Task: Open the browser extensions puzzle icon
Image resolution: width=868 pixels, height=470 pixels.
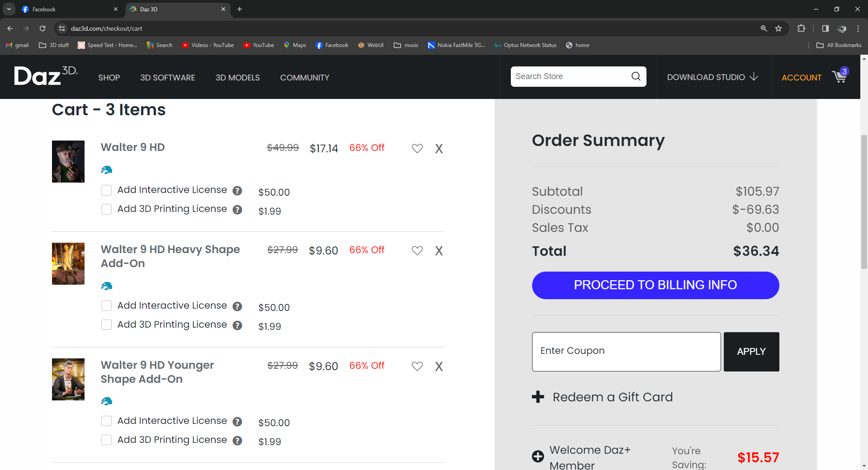Action: coord(801,28)
